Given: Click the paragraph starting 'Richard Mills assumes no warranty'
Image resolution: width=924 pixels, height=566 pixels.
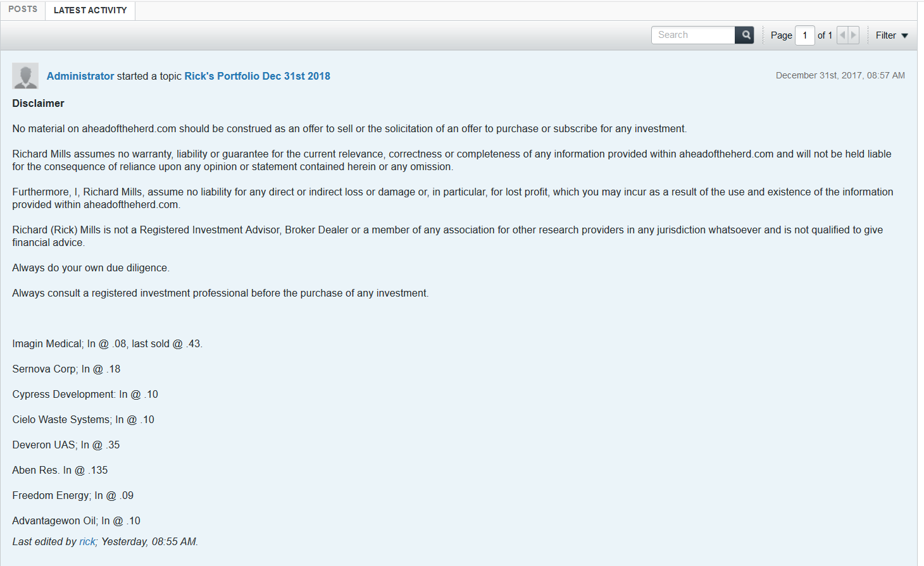Looking at the screenshot, I should [x=452, y=160].
